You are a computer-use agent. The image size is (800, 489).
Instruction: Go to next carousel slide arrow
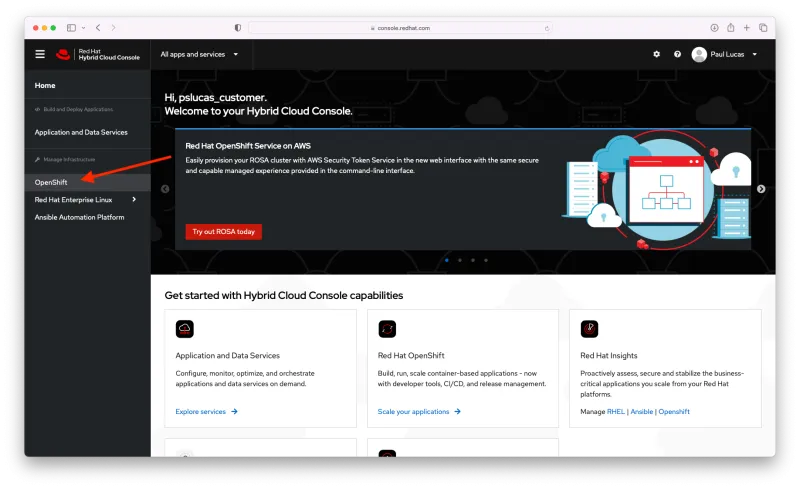[761, 189]
